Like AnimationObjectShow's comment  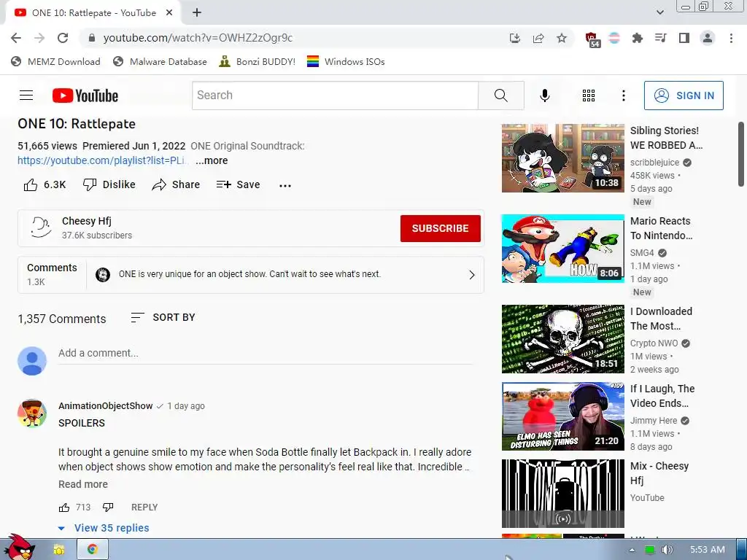click(x=64, y=507)
